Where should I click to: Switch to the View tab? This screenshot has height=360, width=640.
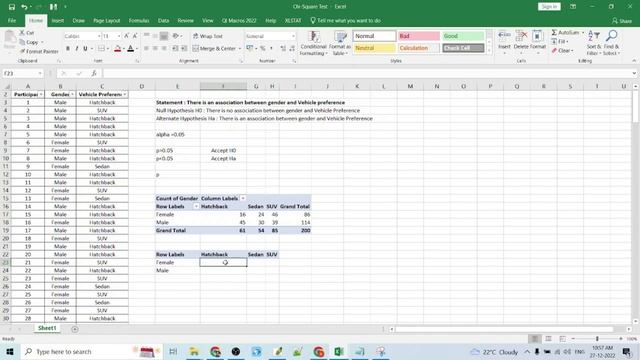click(207, 20)
